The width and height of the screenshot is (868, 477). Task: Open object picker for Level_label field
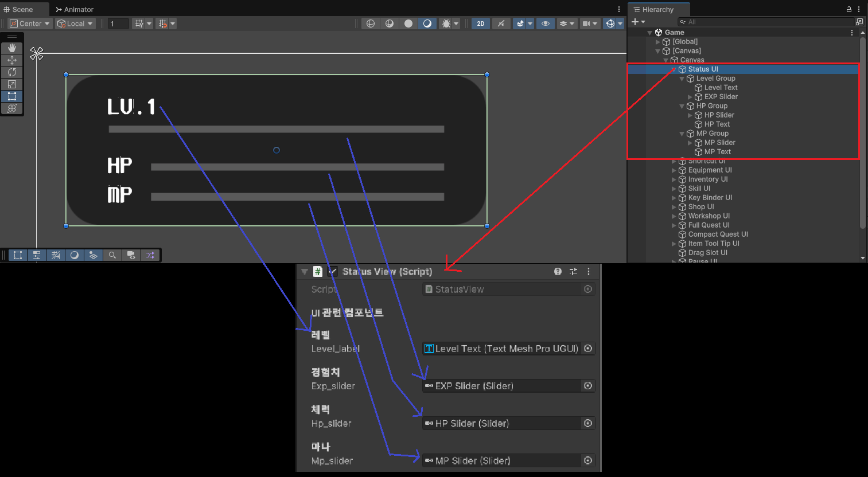[x=588, y=349]
